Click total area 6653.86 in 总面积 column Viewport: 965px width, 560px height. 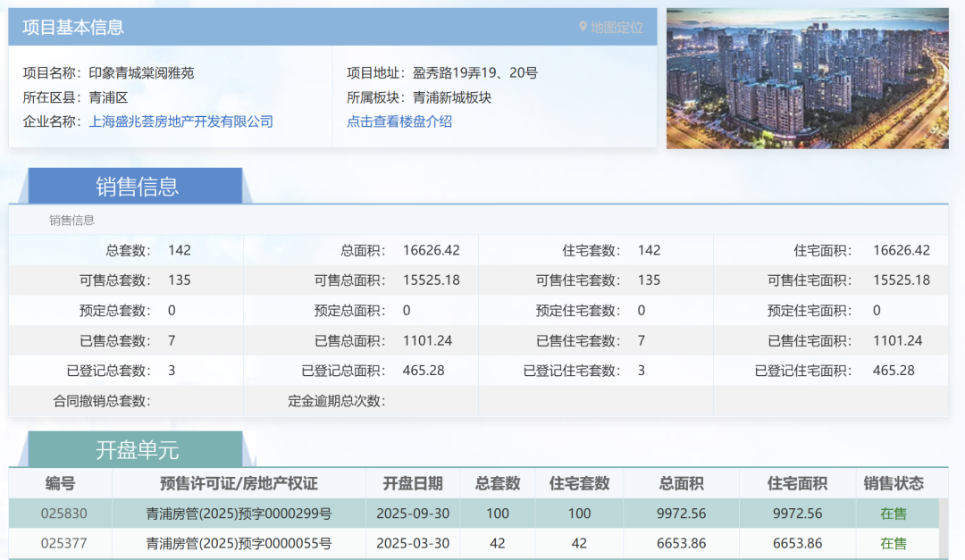point(681,544)
